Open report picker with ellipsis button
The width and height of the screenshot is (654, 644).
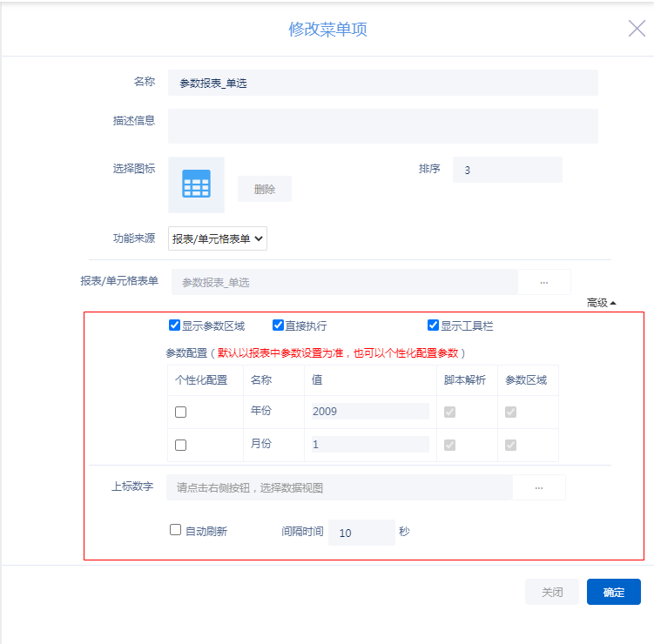coord(544,282)
